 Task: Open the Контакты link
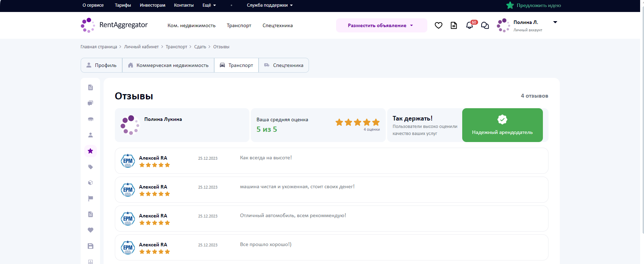[x=184, y=5]
